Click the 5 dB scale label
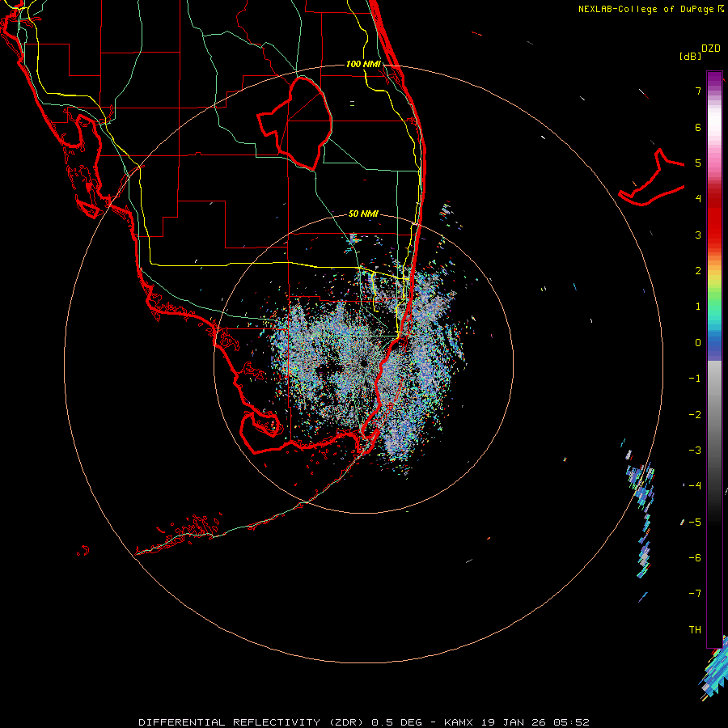The width and height of the screenshot is (728, 728). coord(698,163)
